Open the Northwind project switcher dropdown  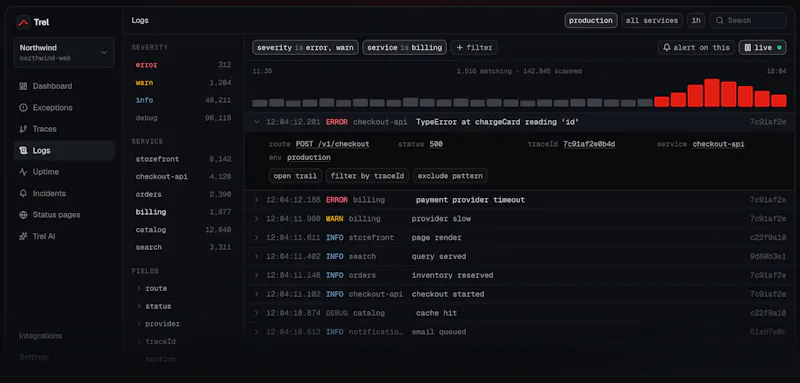[64, 53]
